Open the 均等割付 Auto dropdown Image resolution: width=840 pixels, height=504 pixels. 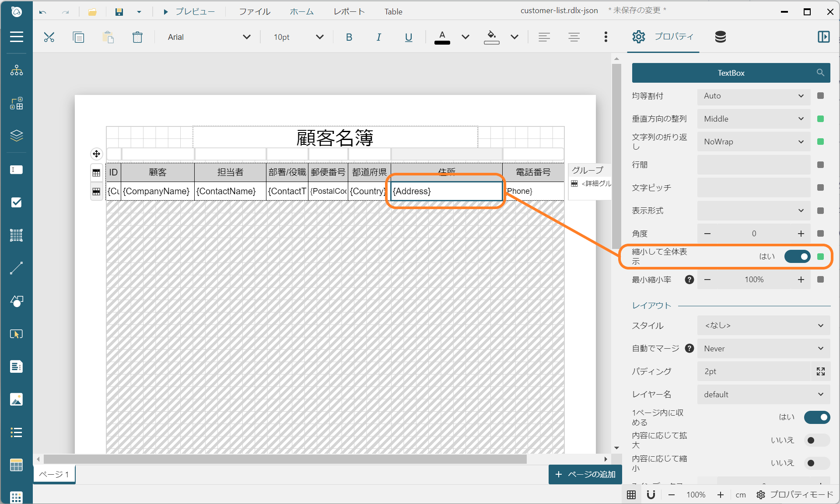[x=753, y=96]
